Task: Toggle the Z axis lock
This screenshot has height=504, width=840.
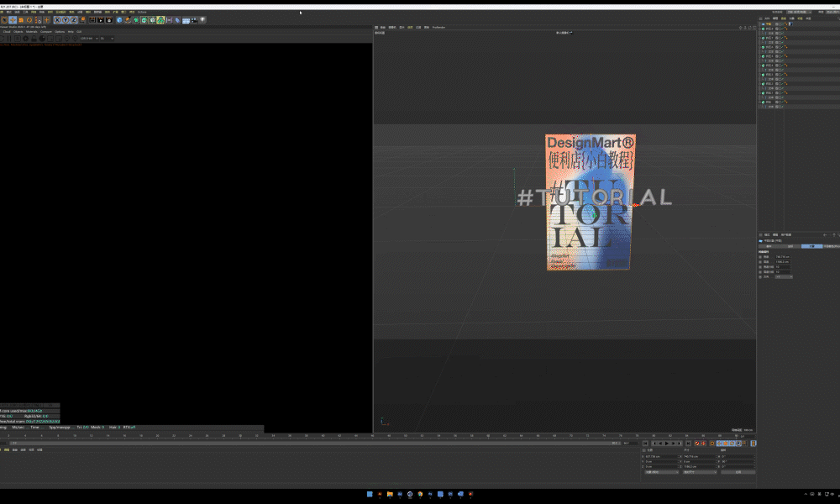Action: (74, 20)
